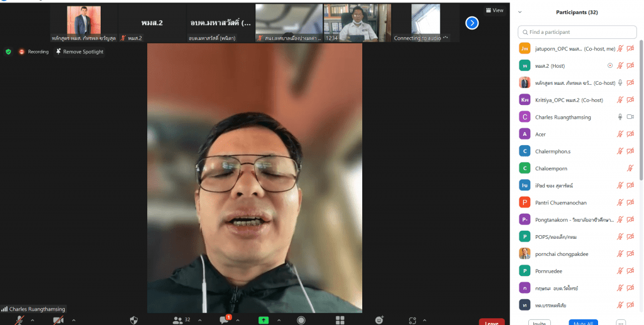Viewport: 644px width, 325px height.
Task: Collapse the Participants panel chevron
Action: tap(519, 12)
